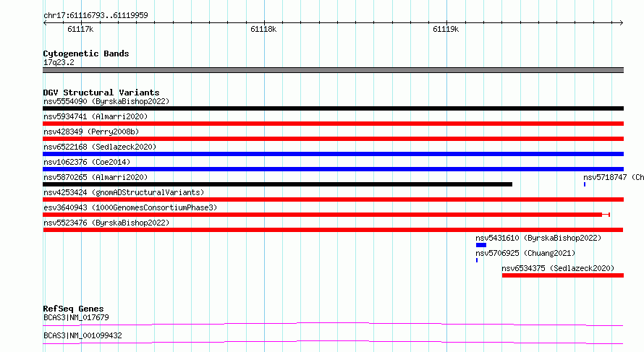Click the red bar under esv3640943
Image resolution: width=644 pixels, height=352 pixels.
coord(323,215)
